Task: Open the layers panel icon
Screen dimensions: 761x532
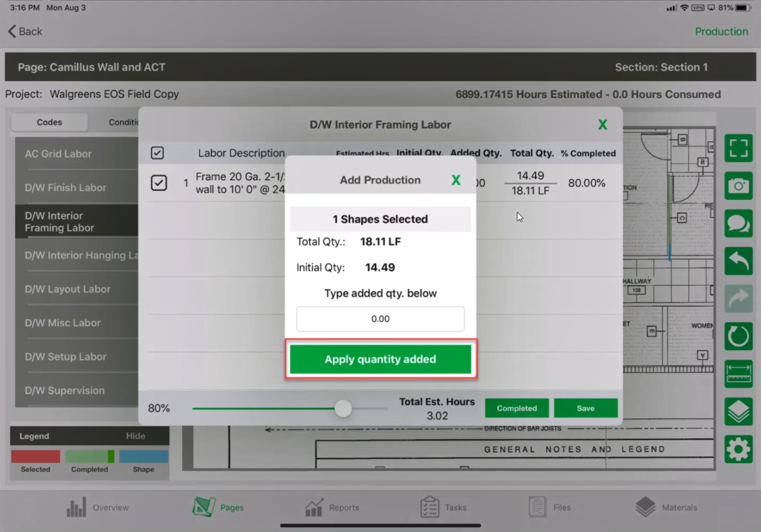Action: coord(738,411)
